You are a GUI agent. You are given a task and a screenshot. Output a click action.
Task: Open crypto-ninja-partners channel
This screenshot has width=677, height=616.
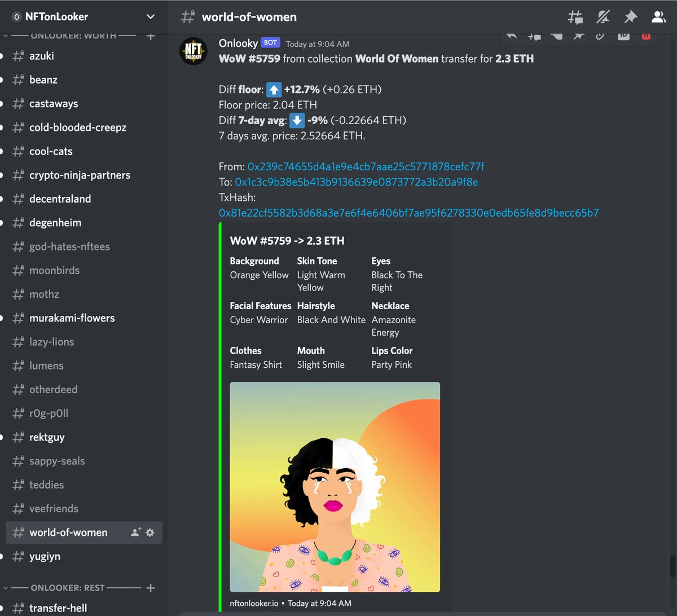click(x=84, y=175)
